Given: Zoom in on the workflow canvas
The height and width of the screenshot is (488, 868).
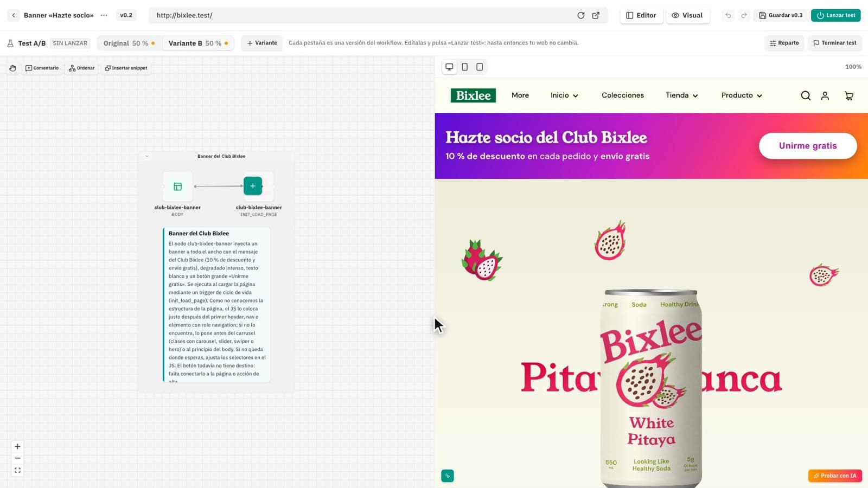Looking at the screenshot, I should click(x=17, y=446).
